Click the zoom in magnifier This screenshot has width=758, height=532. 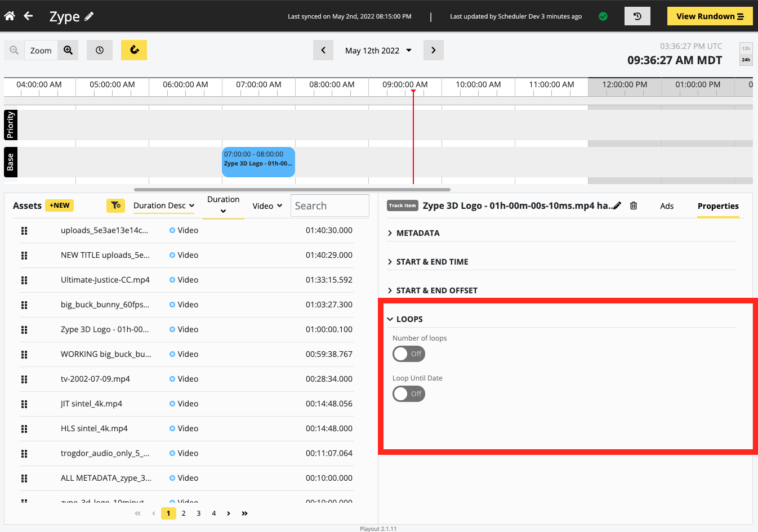coord(68,50)
